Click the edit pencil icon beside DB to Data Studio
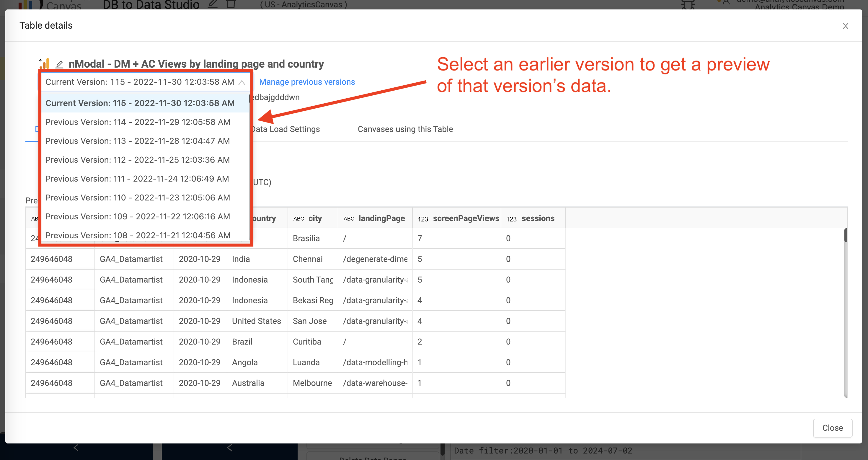Image resolution: width=868 pixels, height=460 pixels. [x=213, y=4]
